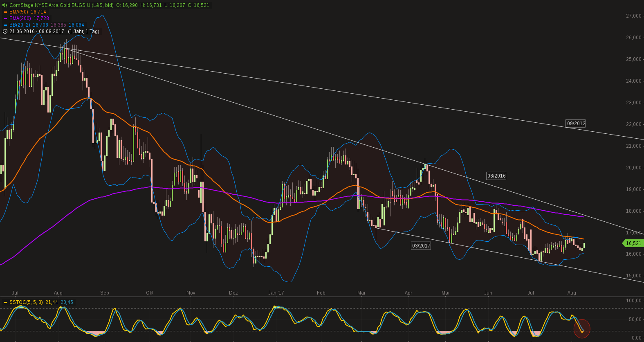Click the ComStage NYSE Arca Gold BUGS title
Image resolution: width=644 pixels, height=342 pixels.
pos(61,5)
